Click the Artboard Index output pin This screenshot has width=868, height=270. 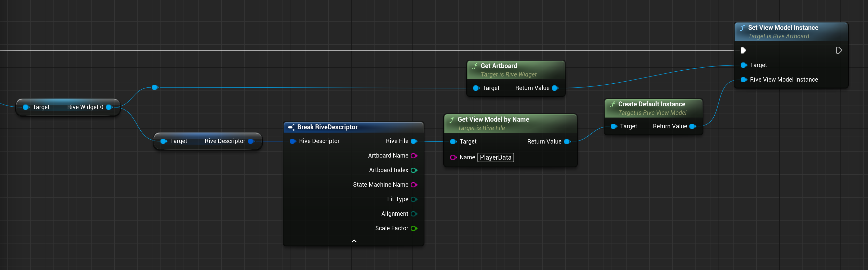414,170
